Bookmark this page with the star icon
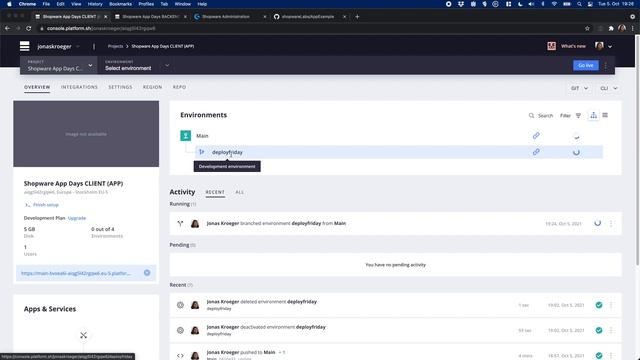 [x=587, y=28]
